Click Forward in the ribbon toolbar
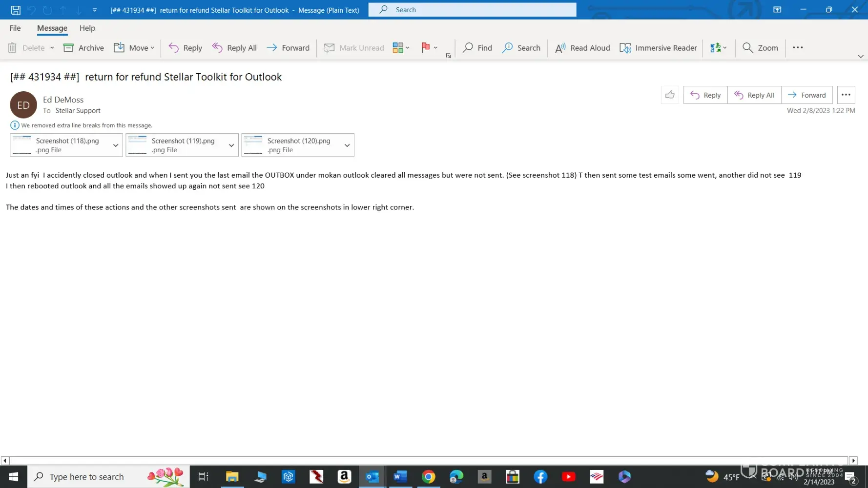 288,48
